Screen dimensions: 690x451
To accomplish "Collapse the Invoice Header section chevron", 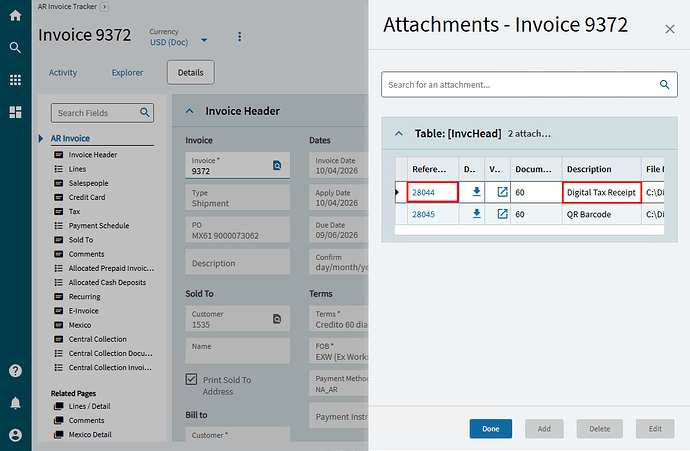I will coord(190,111).
